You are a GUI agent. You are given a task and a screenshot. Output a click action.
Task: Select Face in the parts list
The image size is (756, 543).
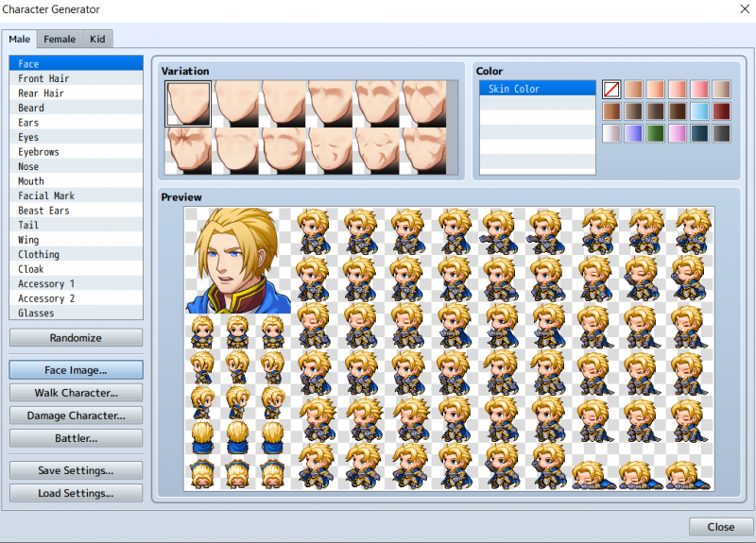[76, 63]
